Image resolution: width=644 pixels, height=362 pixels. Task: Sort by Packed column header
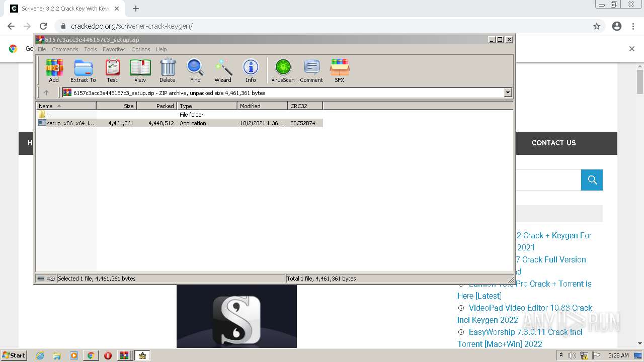156,106
